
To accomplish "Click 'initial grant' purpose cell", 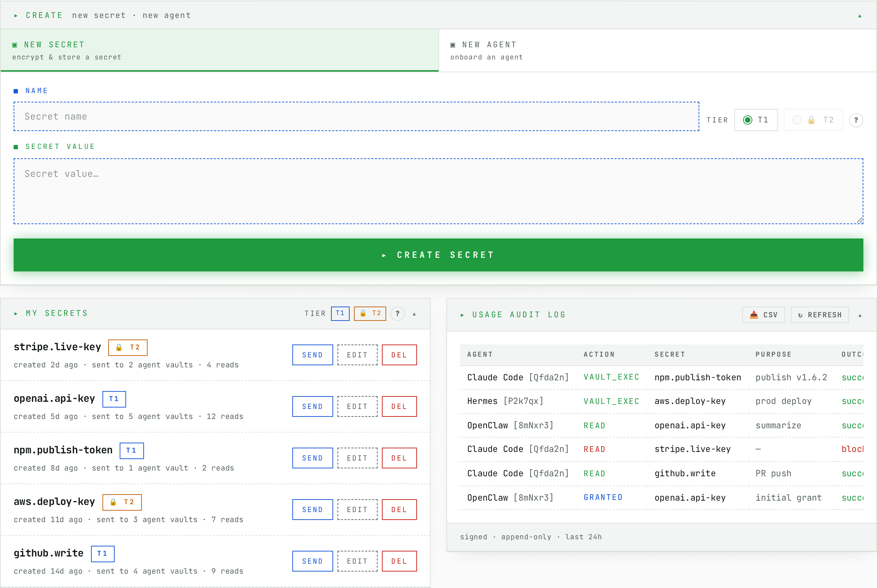I will [x=789, y=498].
